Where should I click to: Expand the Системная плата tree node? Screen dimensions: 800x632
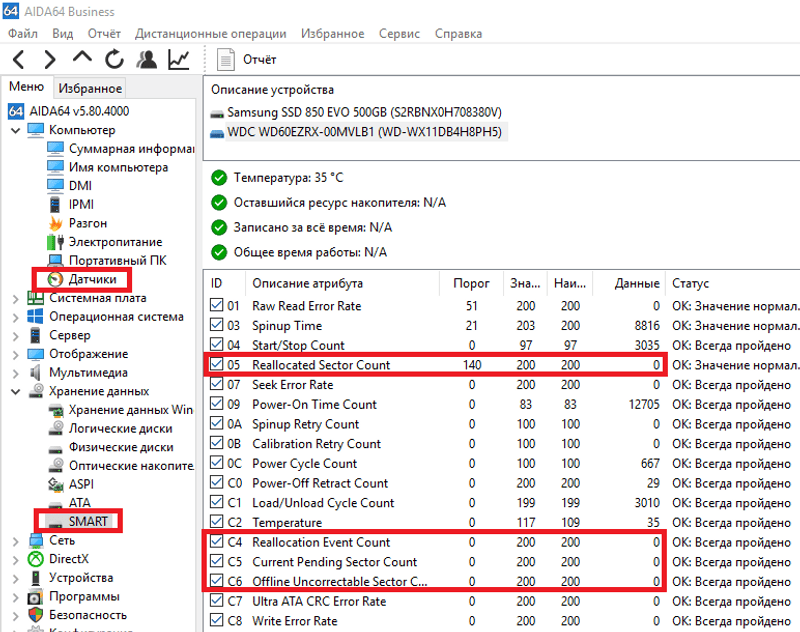(x=13, y=298)
